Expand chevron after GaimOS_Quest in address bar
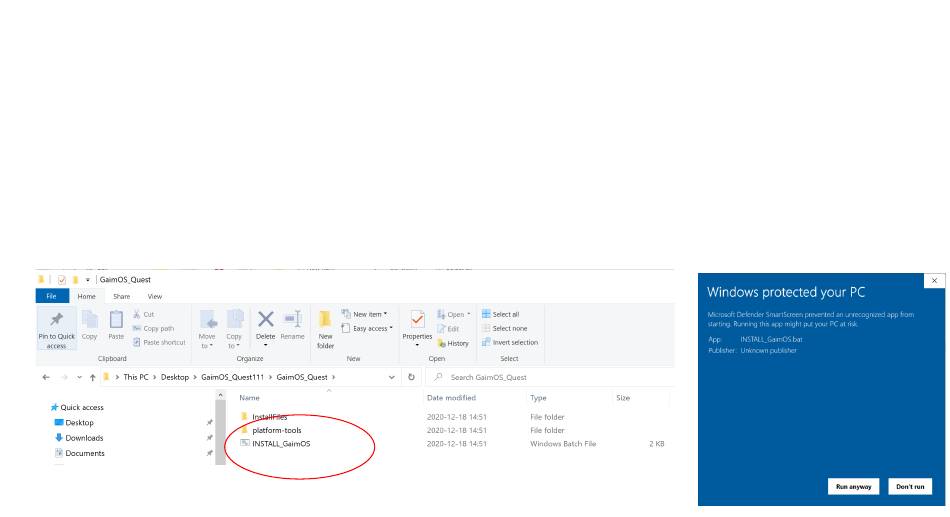Image resolution: width=950 pixels, height=517 pixels. [333, 377]
